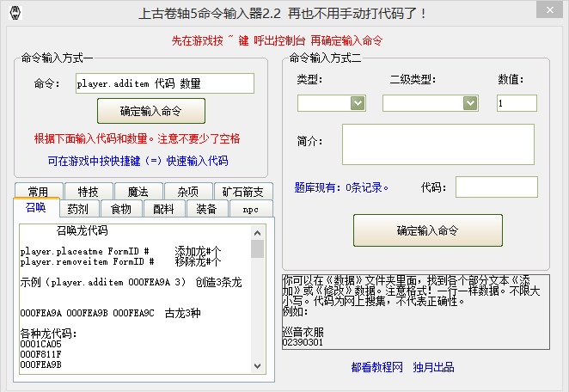The image size is (569, 392).
Task: Open the npc tab
Action: click(250, 209)
